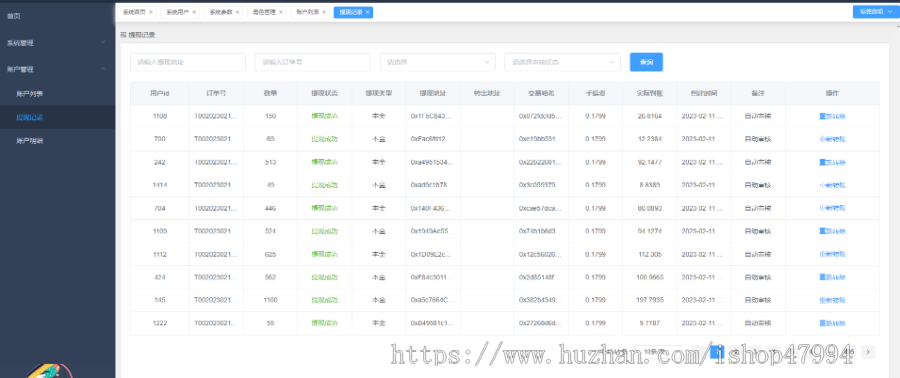The image size is (900, 378).
Task: Click the 交易哈希 column header
Action: point(541,93)
